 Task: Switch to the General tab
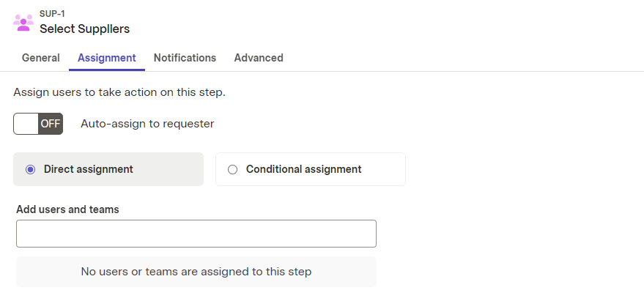click(40, 58)
